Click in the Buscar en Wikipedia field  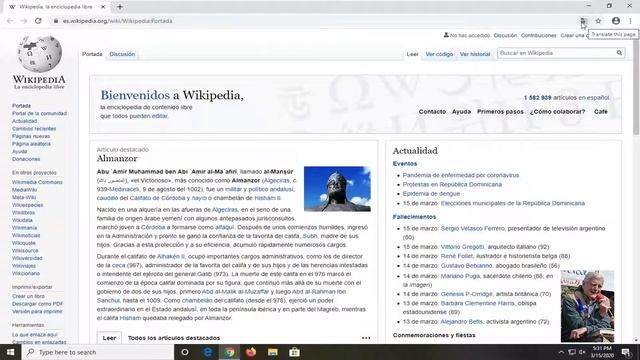tap(556, 53)
